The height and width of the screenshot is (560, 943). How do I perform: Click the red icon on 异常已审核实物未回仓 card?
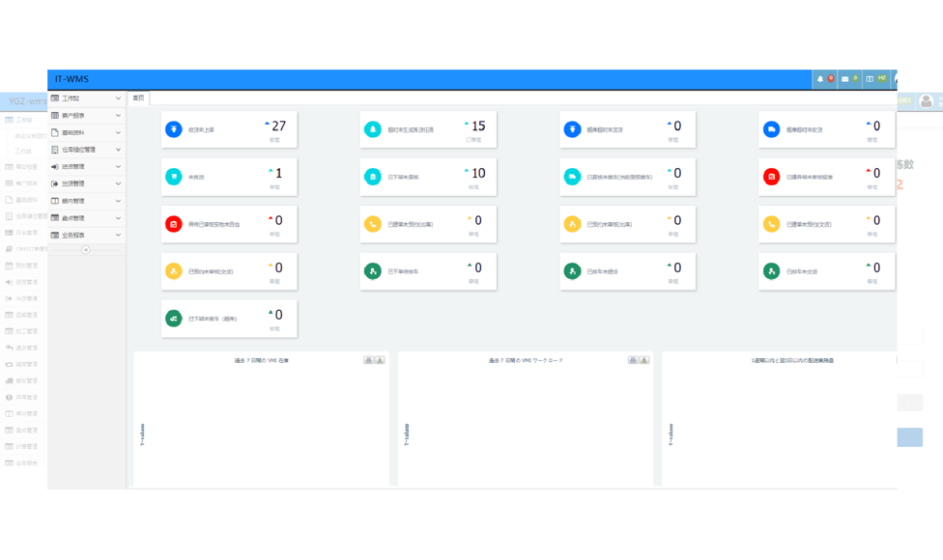point(174,224)
